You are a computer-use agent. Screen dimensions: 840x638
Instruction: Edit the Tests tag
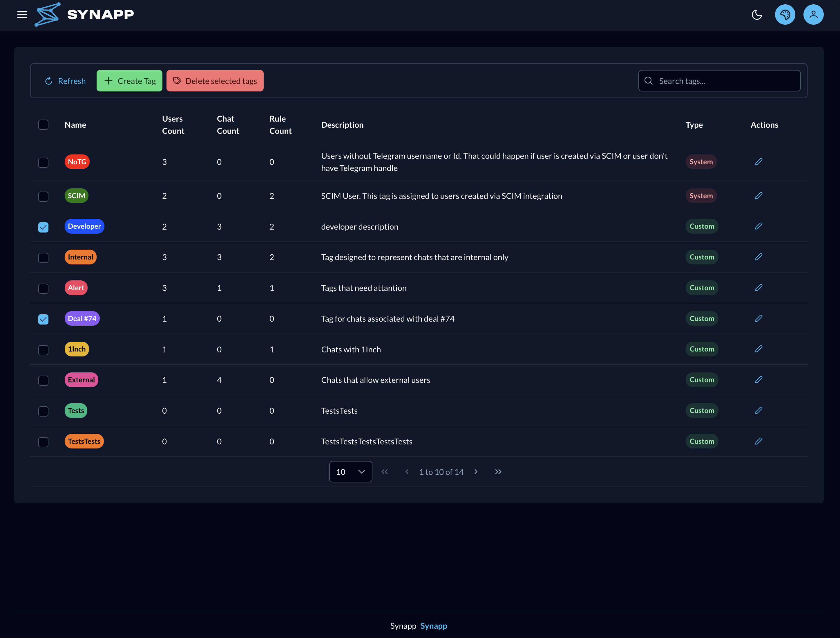758,411
